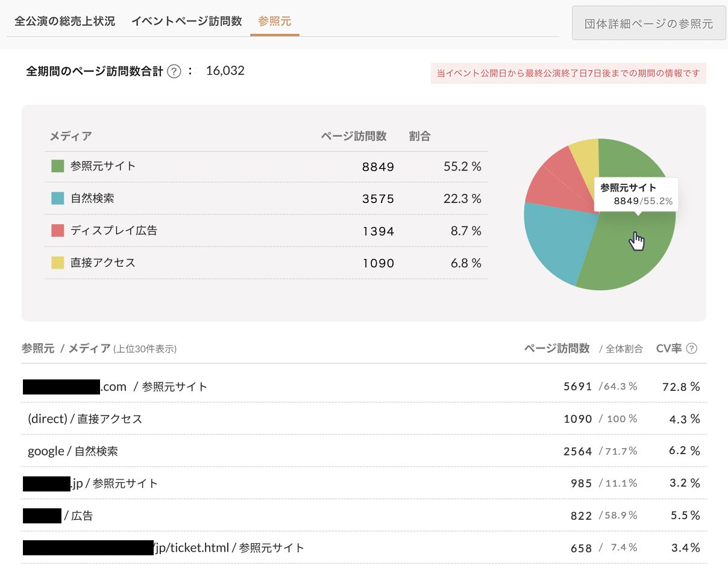Click help icon beside 全期間のページ訪問数合計
Image resolution: width=728 pixels, height=583 pixels.
pyautogui.click(x=174, y=72)
